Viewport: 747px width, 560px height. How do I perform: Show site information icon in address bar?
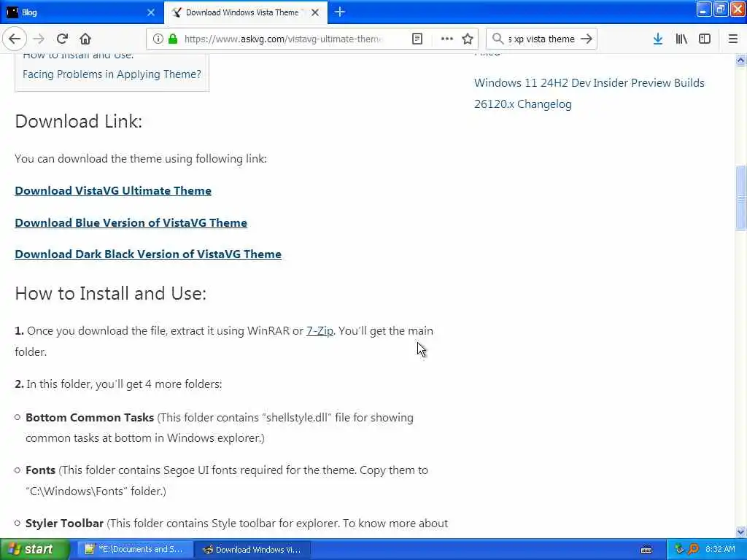click(x=158, y=39)
